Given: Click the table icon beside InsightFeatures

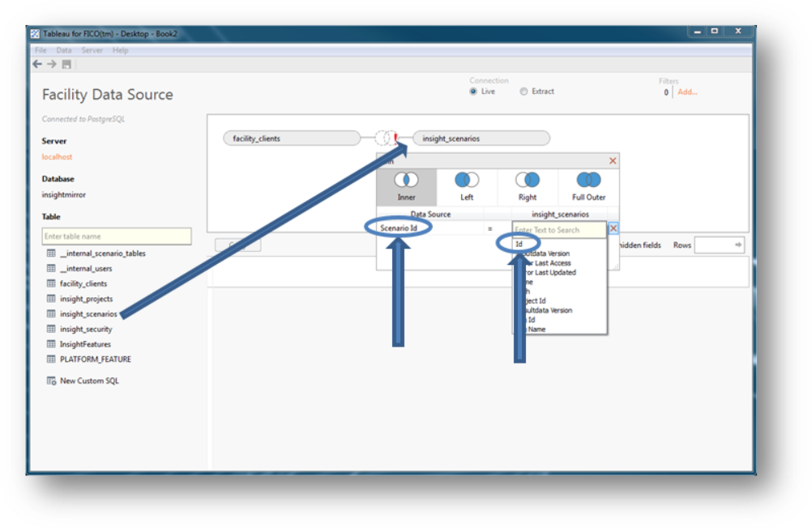Looking at the screenshot, I should 51,343.
